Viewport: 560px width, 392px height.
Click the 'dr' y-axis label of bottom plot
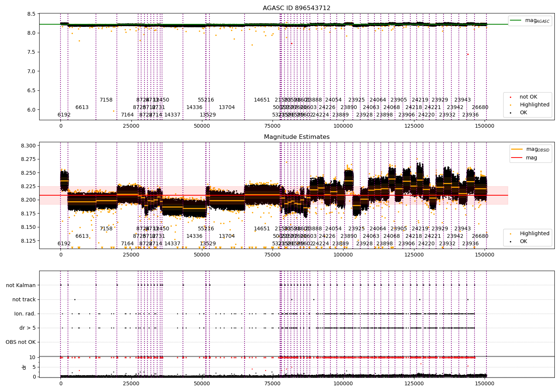pos(24,367)
